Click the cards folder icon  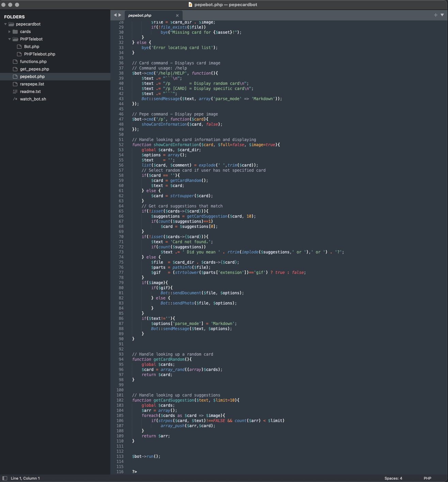15,32
